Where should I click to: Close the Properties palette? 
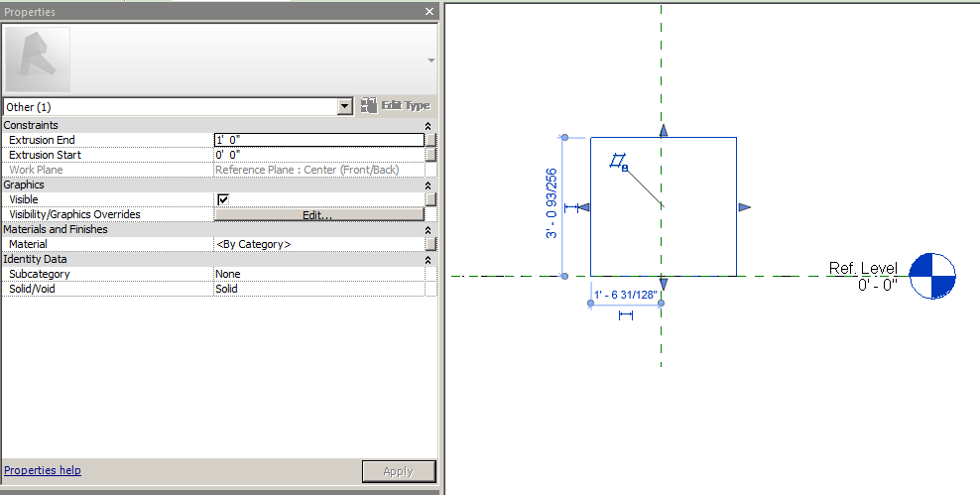click(x=429, y=11)
